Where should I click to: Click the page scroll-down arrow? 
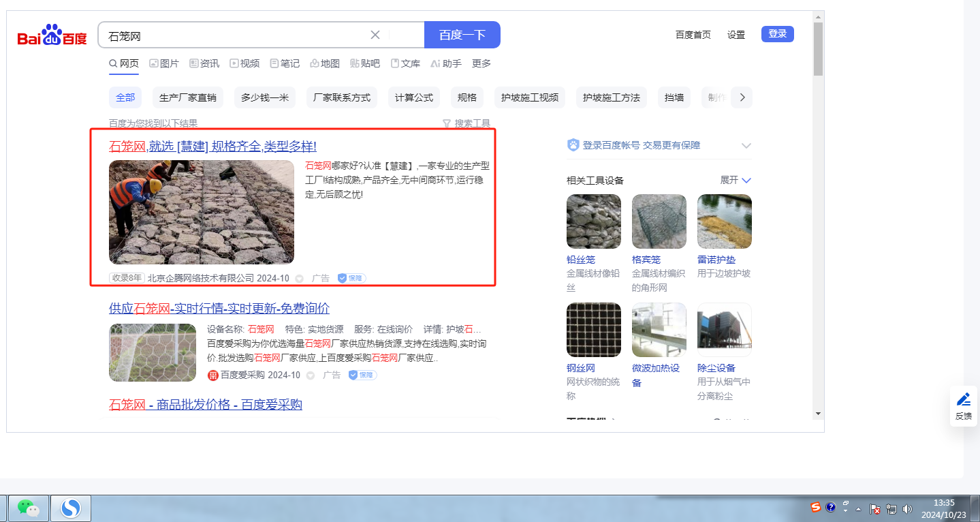(x=818, y=414)
